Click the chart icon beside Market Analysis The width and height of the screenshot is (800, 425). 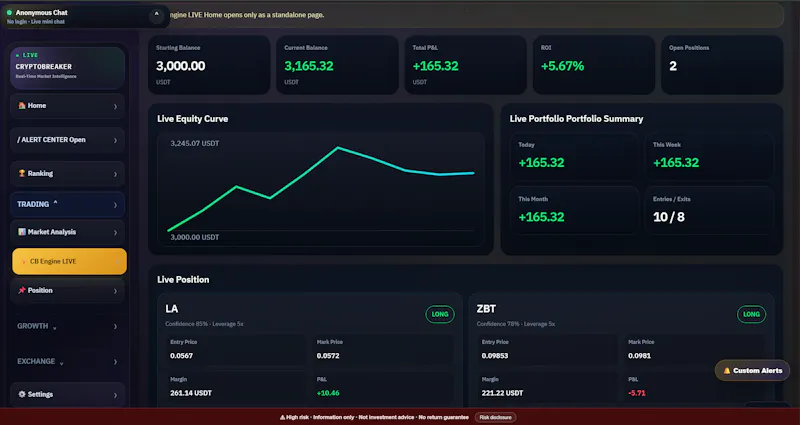pos(22,232)
